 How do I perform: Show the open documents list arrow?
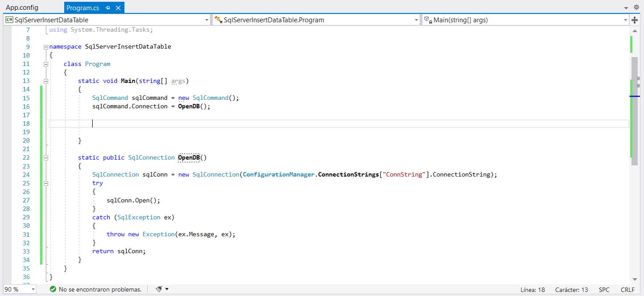(625, 8)
